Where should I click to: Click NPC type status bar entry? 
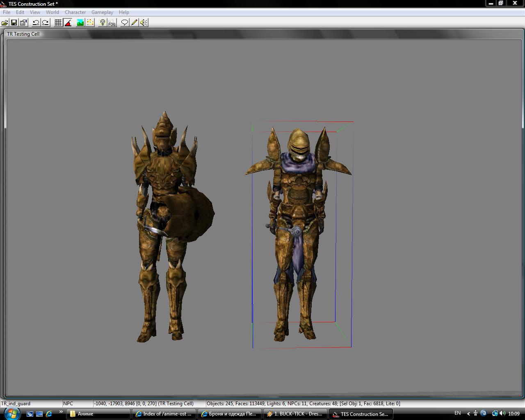(78, 403)
